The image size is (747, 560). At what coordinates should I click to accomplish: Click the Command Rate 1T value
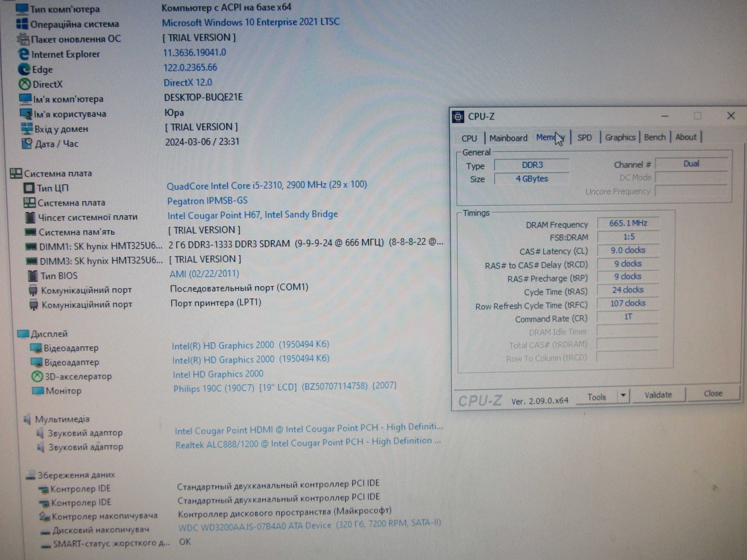[x=628, y=317]
